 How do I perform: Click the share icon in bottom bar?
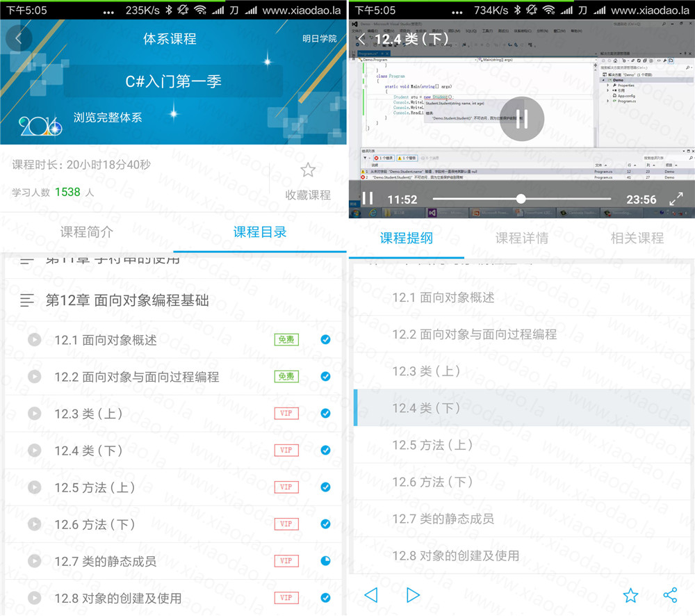(x=670, y=595)
